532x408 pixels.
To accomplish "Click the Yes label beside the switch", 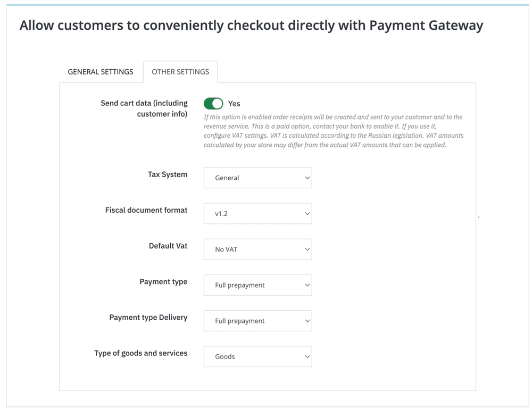I will coord(234,104).
